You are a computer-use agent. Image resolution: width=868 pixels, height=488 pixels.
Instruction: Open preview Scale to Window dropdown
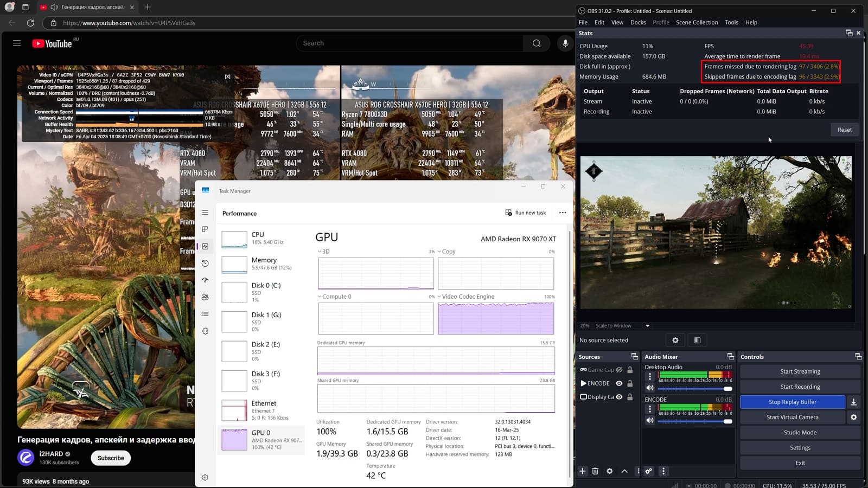(x=647, y=326)
